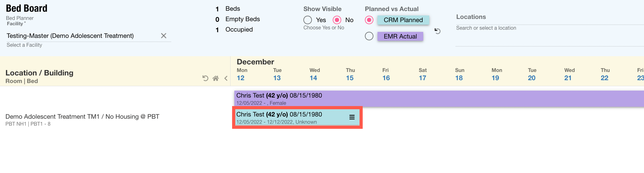Viewport: 644px width, 173px height.
Task: Click the reset icon next to Planned vs Actual
Action: tap(437, 31)
